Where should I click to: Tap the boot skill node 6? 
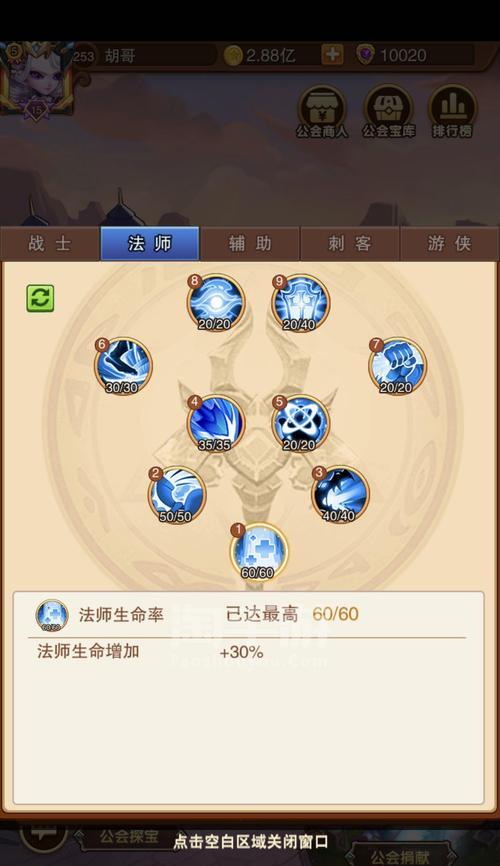coord(123,366)
